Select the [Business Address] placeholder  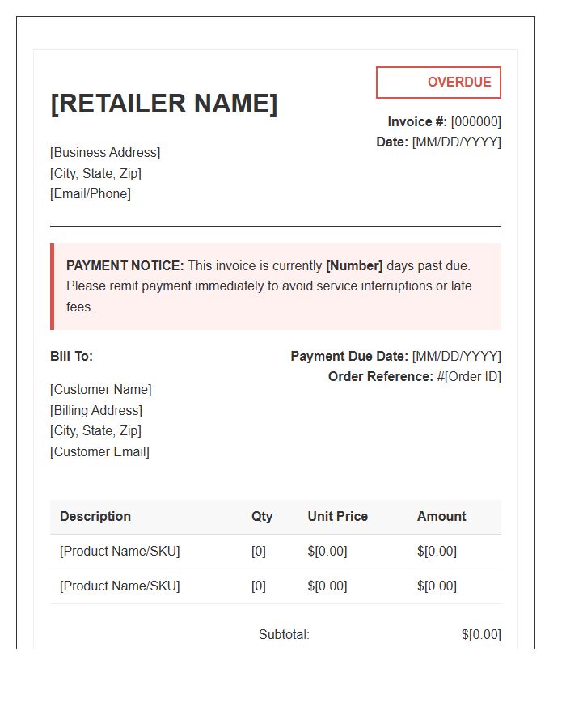pyautogui.click(x=105, y=152)
